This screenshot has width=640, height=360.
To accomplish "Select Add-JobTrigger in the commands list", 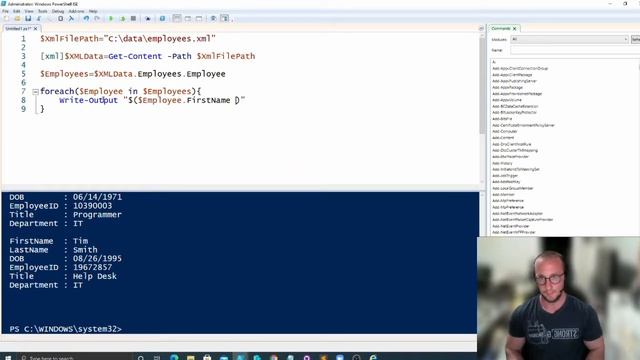I will coord(505,176).
